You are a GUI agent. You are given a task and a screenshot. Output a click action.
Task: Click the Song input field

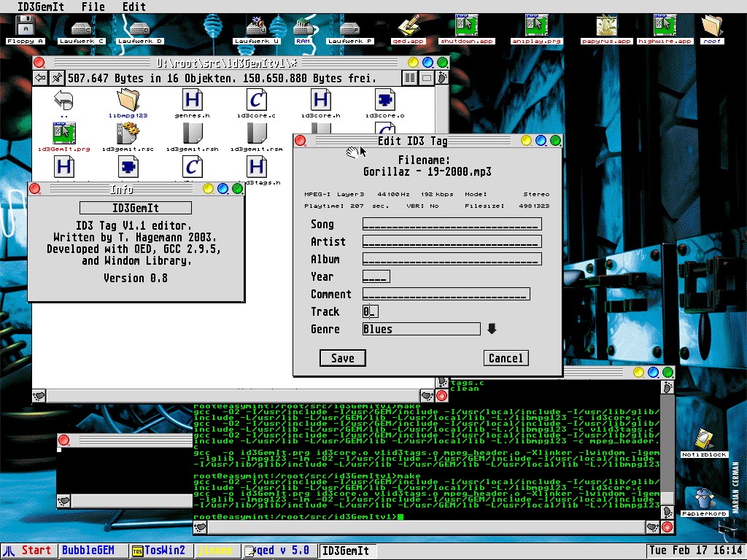[452, 225]
